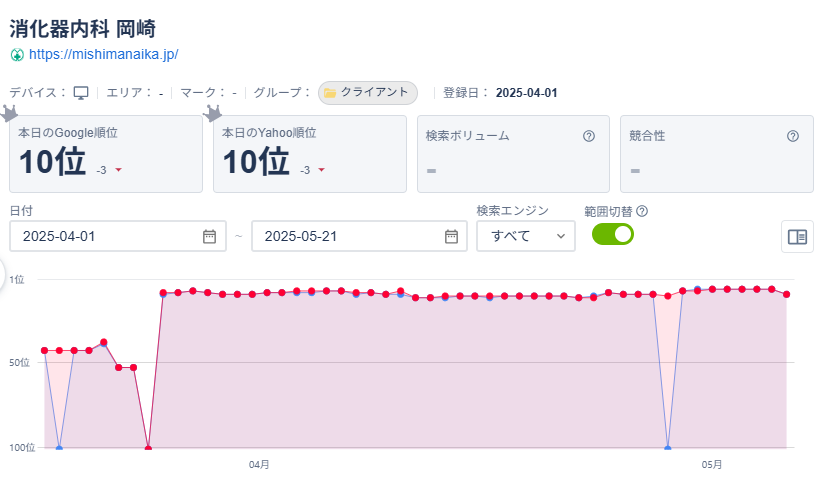Click the クライアント group tag button
Screen dimensions: 827x490
click(x=368, y=93)
